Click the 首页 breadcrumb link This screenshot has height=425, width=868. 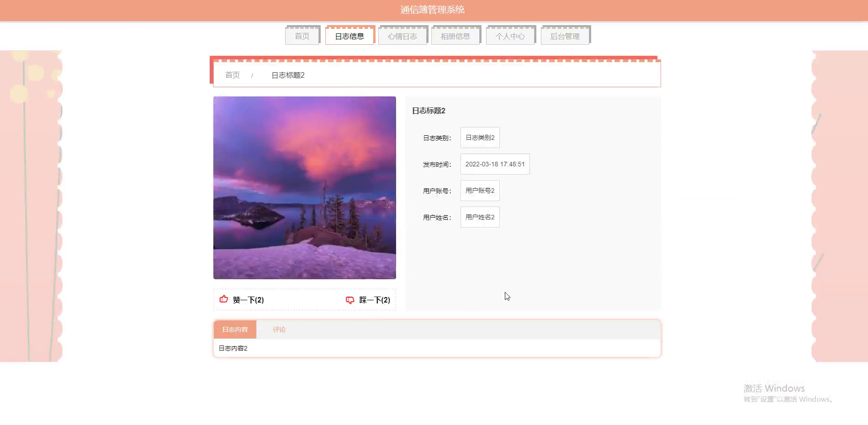(233, 75)
